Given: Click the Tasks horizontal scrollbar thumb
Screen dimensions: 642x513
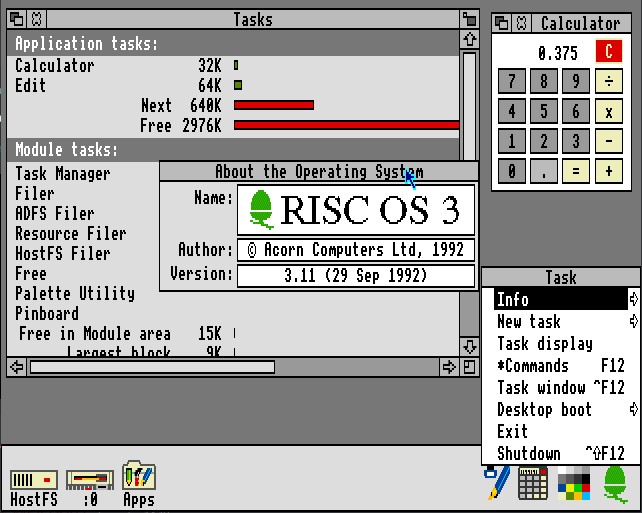Looking at the screenshot, I should pyautogui.click(x=152, y=367).
